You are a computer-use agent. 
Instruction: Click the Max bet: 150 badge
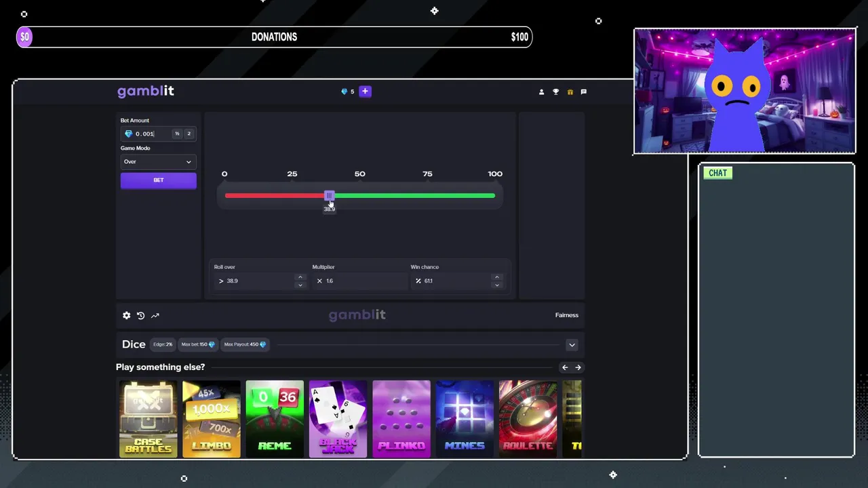pyautogui.click(x=198, y=344)
